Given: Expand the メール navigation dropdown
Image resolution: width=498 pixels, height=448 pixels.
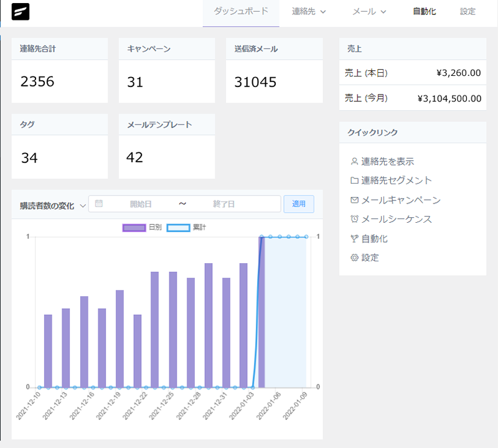Looking at the screenshot, I should click(x=369, y=12).
